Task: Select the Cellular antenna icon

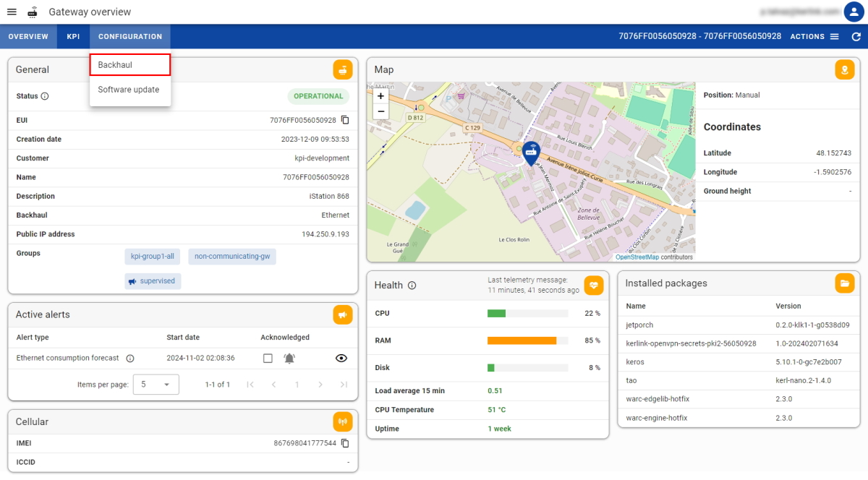Action: coord(343,421)
